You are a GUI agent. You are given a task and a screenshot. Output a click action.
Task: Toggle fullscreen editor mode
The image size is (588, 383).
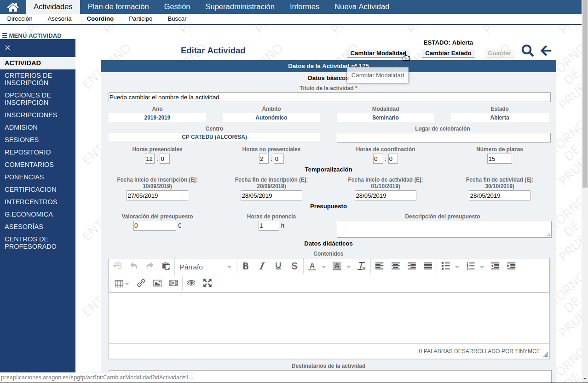tap(208, 283)
